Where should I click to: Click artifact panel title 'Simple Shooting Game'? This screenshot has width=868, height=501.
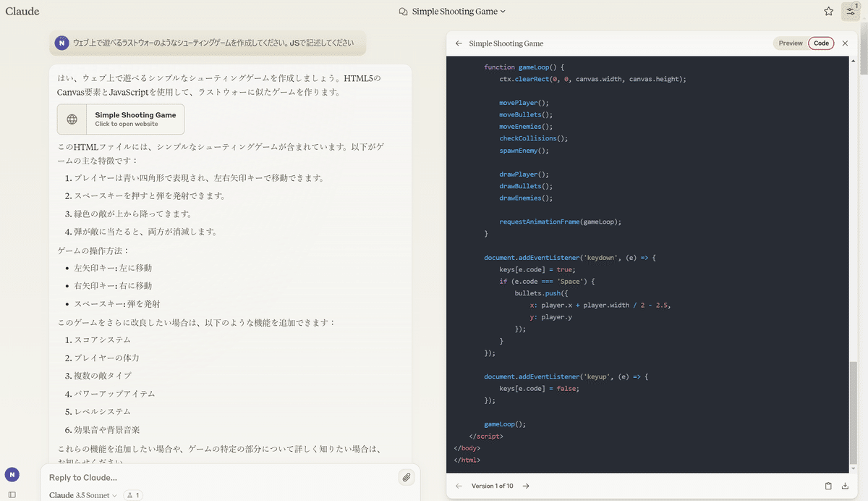506,43
